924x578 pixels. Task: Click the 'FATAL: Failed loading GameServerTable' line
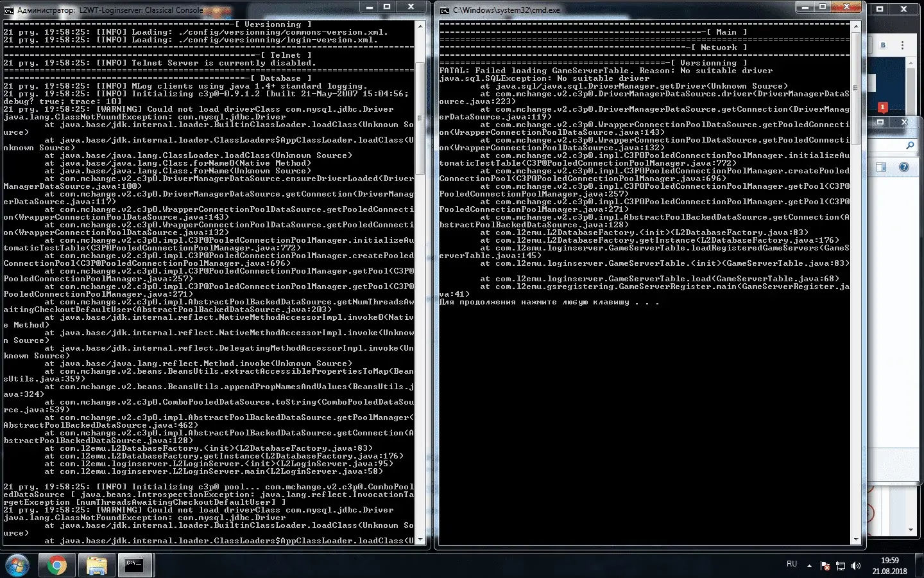606,71
